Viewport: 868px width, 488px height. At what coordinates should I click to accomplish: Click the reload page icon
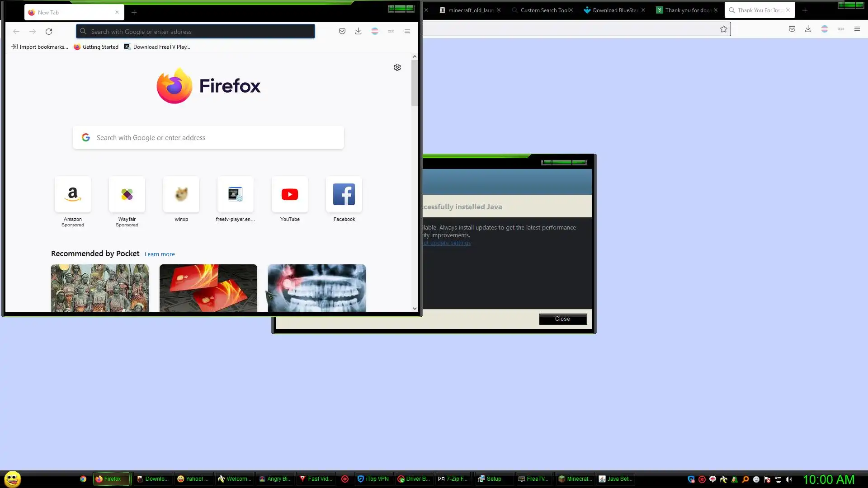49,32
